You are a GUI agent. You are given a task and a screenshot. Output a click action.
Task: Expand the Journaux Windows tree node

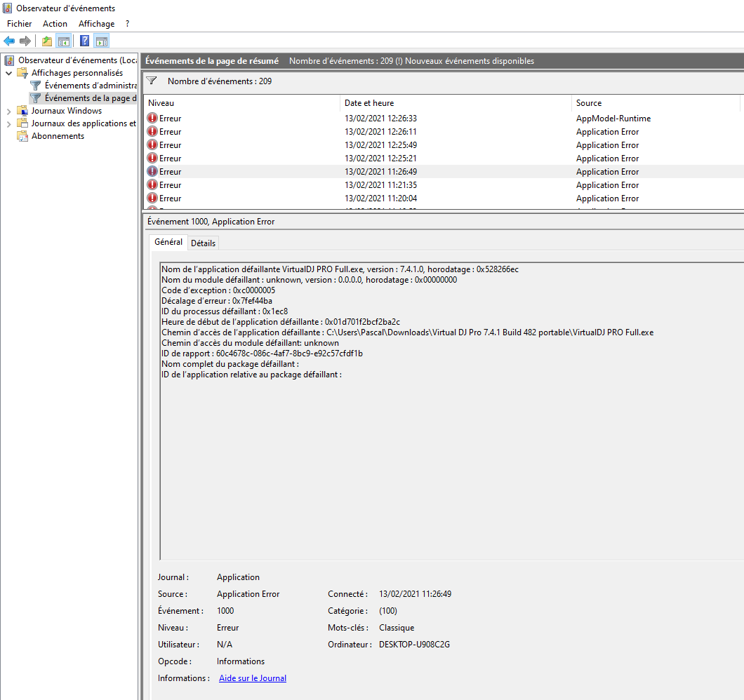(x=8, y=111)
